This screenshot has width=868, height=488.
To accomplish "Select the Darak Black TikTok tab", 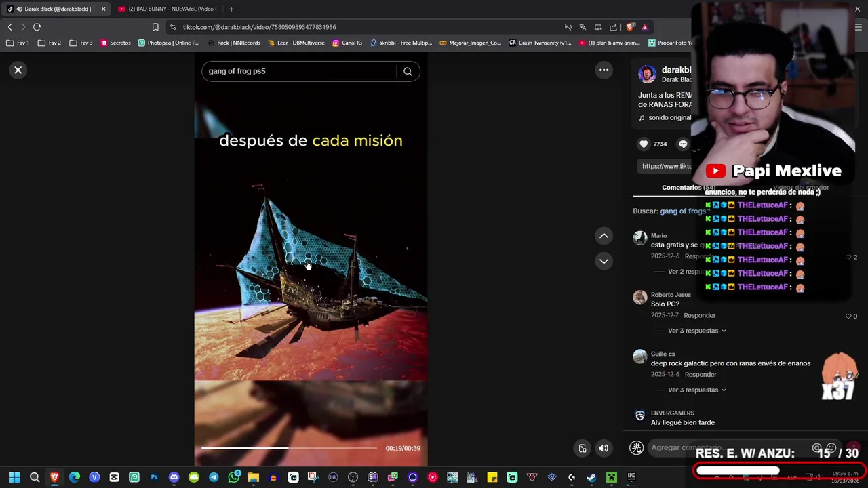I will tap(54, 9).
